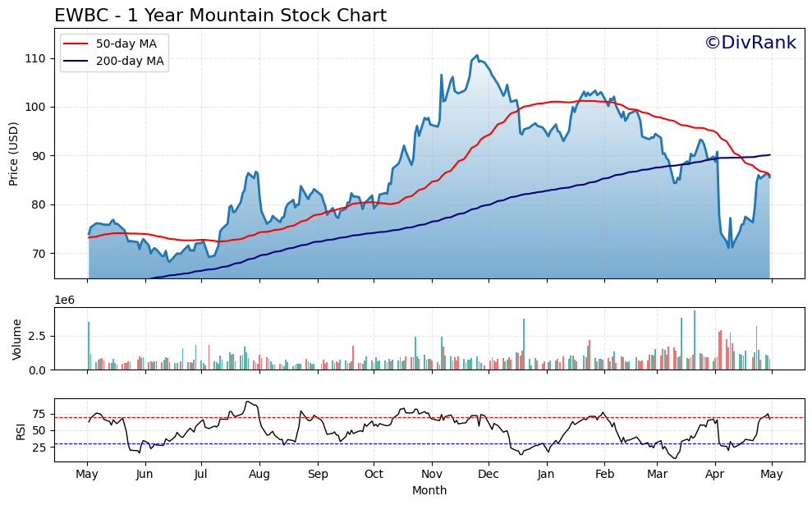
Task: Click the 2.5 volume tick label
Action: pos(37,336)
